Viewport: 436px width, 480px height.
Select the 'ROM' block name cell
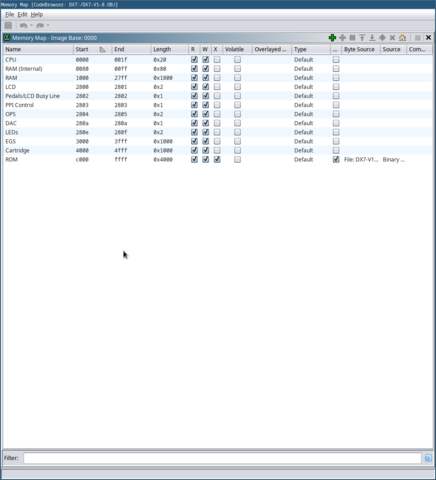pyautogui.click(x=11, y=159)
